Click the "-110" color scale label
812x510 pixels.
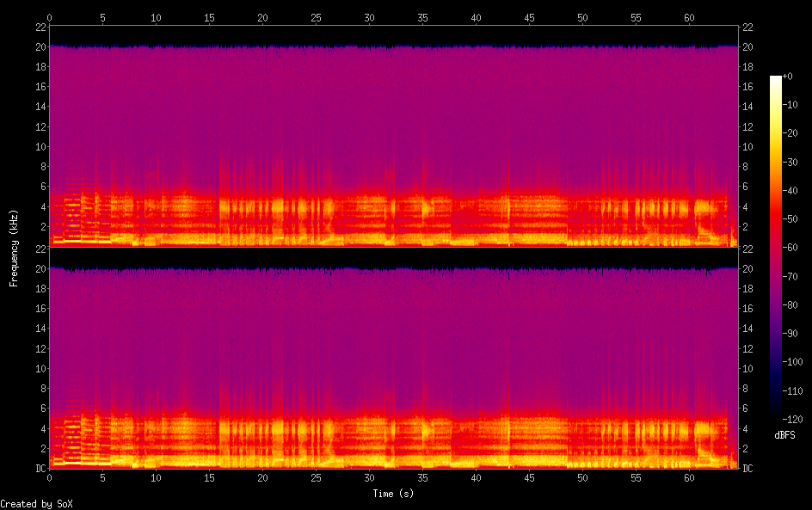[793, 391]
